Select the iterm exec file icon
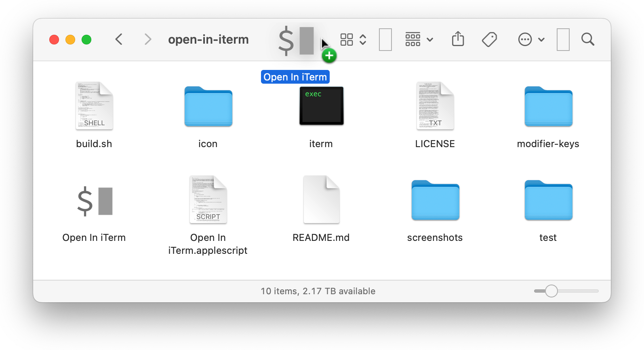Screen dimensions: 644x350 click(321, 106)
